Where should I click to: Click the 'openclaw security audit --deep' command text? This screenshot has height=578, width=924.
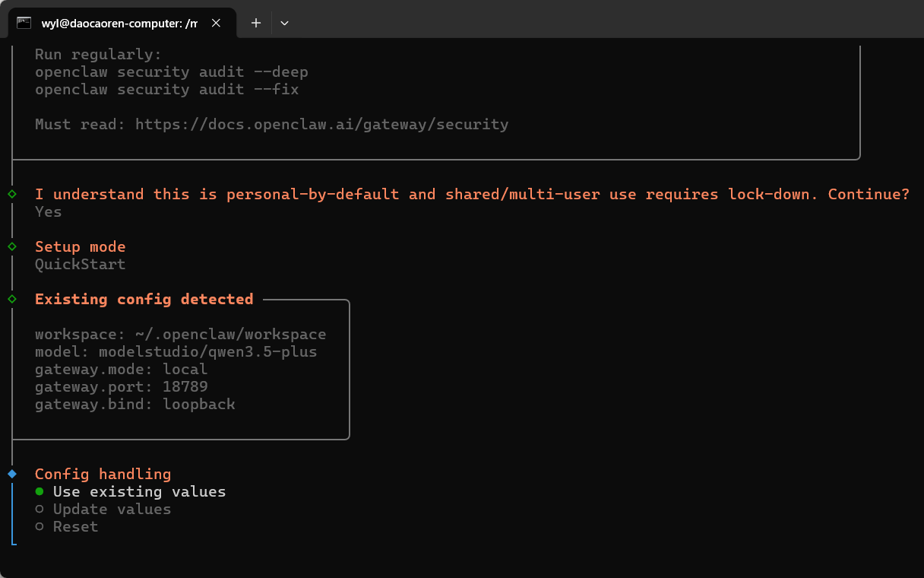(172, 72)
